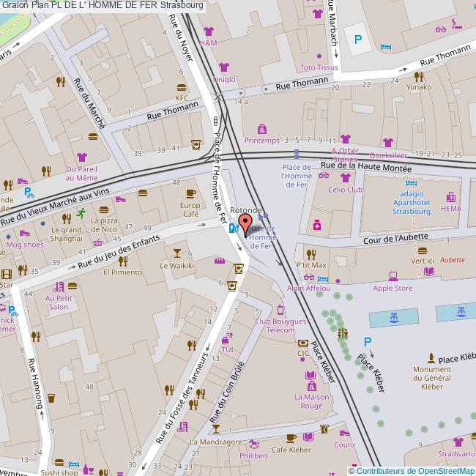Select the Apple Store computer icon
Image resolution: width=476 pixels, height=476 pixels.
pyautogui.click(x=393, y=276)
